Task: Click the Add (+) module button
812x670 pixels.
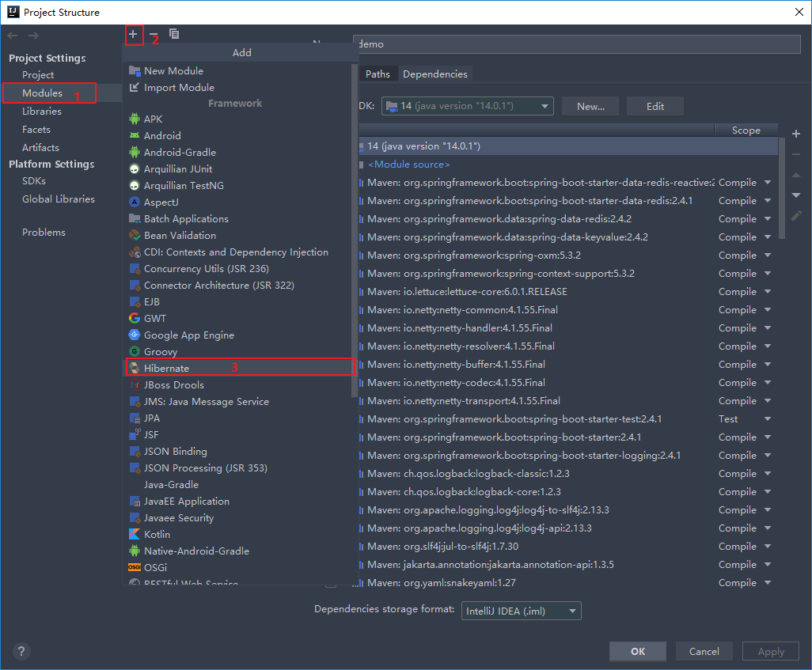Action: 133,34
